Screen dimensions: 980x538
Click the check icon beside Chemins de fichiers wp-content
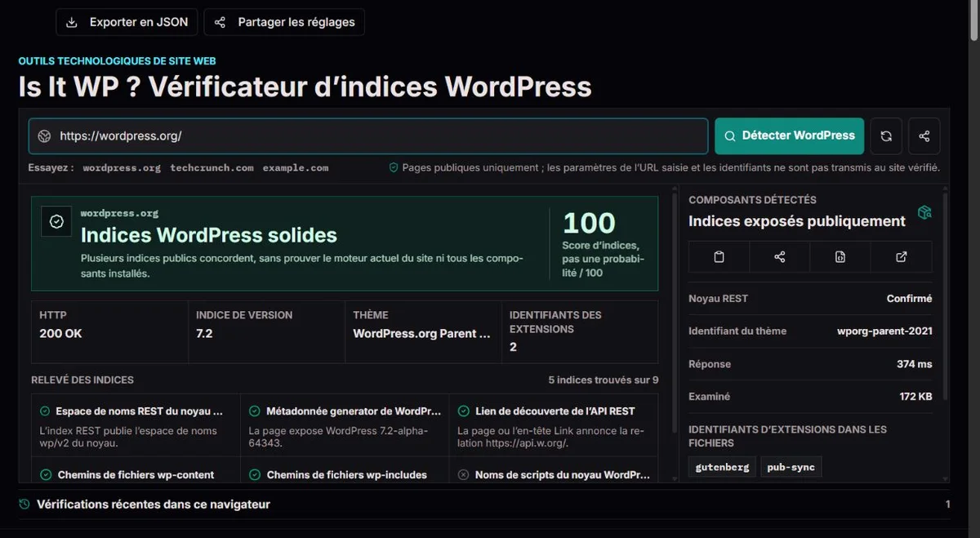[45, 474]
